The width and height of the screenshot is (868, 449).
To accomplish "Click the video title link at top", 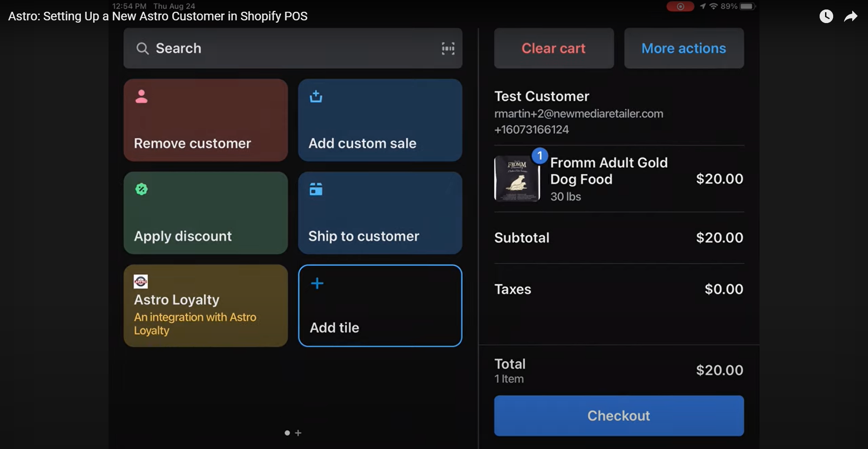I will tap(158, 16).
